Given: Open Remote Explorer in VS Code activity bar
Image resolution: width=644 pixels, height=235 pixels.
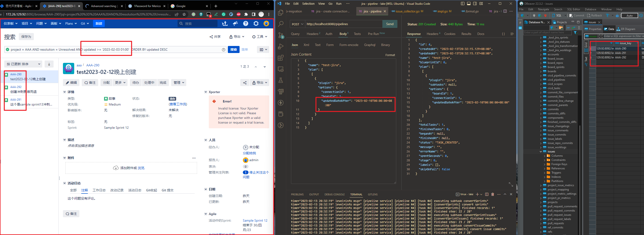Looking at the screenshot, I should [280, 69].
